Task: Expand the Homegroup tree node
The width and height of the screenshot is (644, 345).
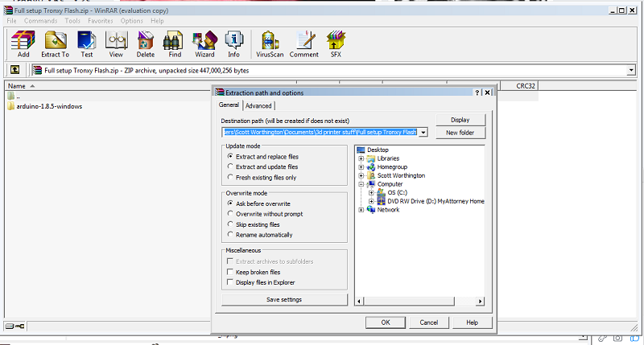Action: tap(361, 167)
